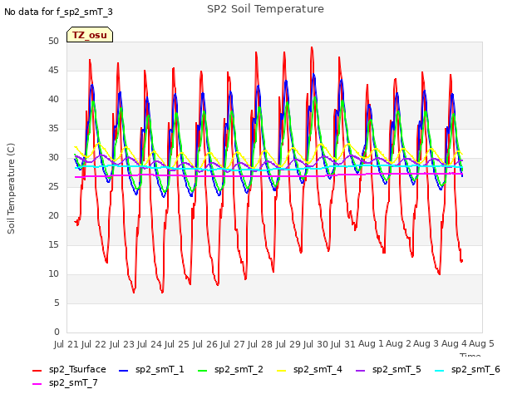532x399 pixels.
Task: Click the 10 y-axis tick label
Action: click(x=53, y=273)
